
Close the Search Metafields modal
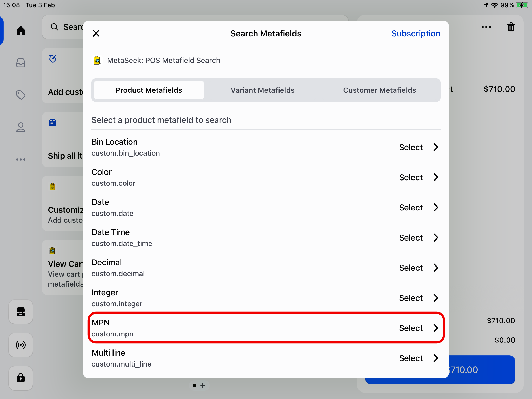(96, 33)
